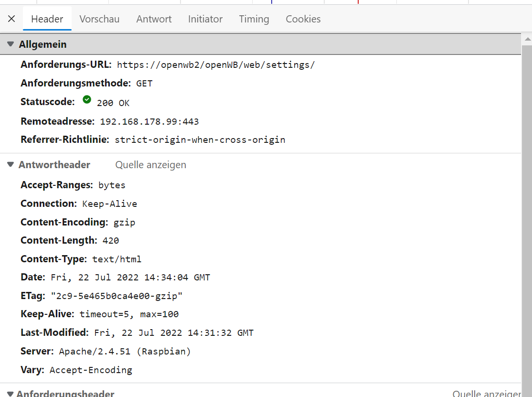The image size is (532, 397).
Task: Collapse the Antwortheader section triangle
Action: pyautogui.click(x=11, y=165)
